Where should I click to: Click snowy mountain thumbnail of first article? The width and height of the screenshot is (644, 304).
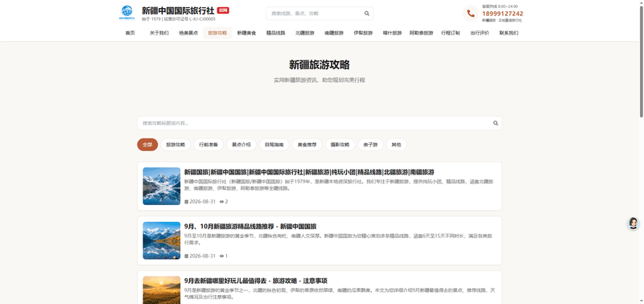click(162, 187)
